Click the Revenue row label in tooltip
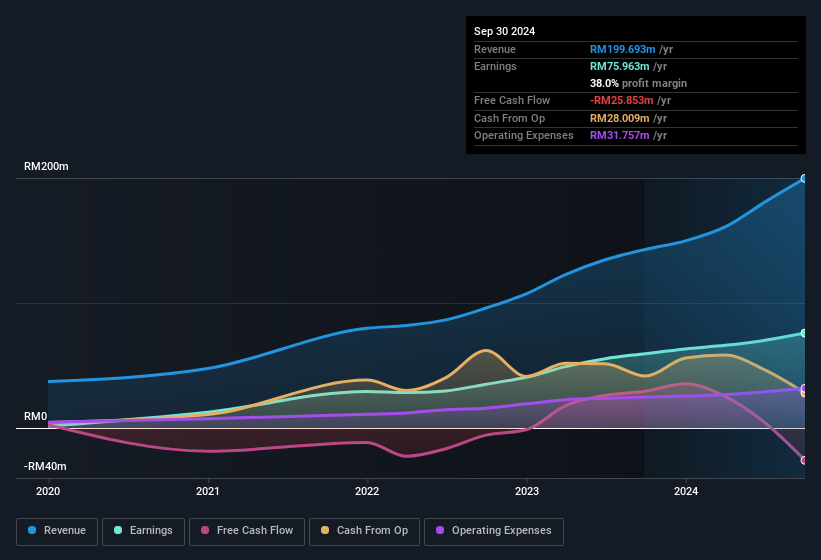This screenshot has width=821, height=560. (495, 49)
